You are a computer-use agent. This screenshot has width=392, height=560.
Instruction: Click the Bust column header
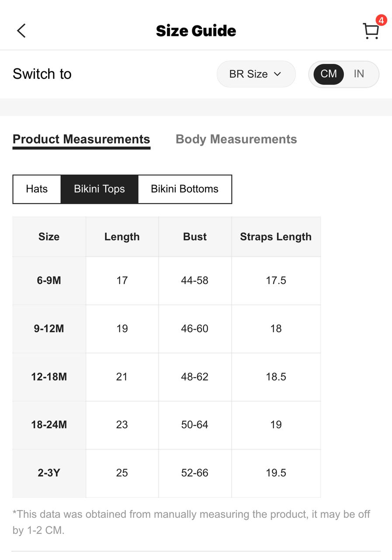click(x=195, y=237)
